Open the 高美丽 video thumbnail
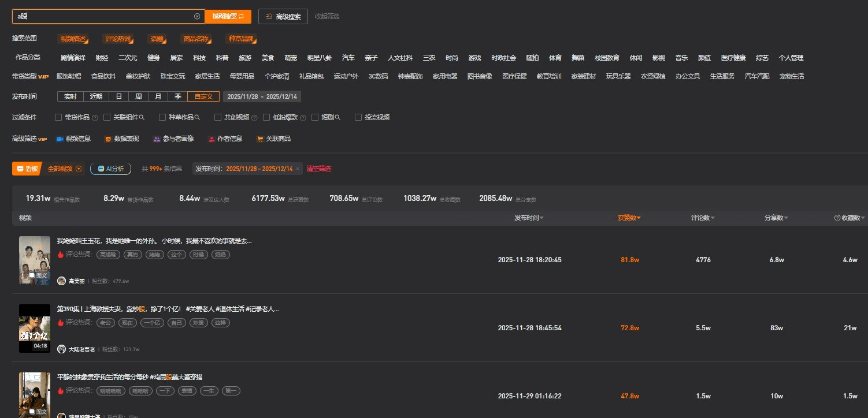 pos(35,260)
